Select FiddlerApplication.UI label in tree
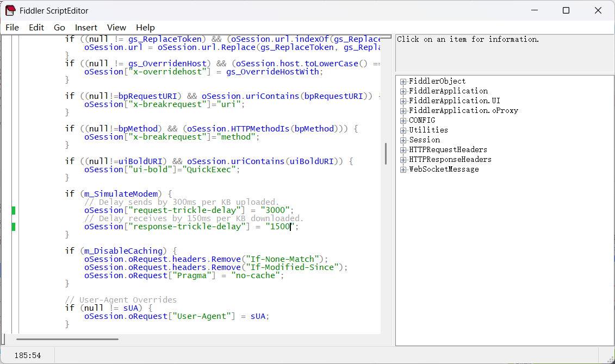The width and height of the screenshot is (615, 364). point(454,101)
